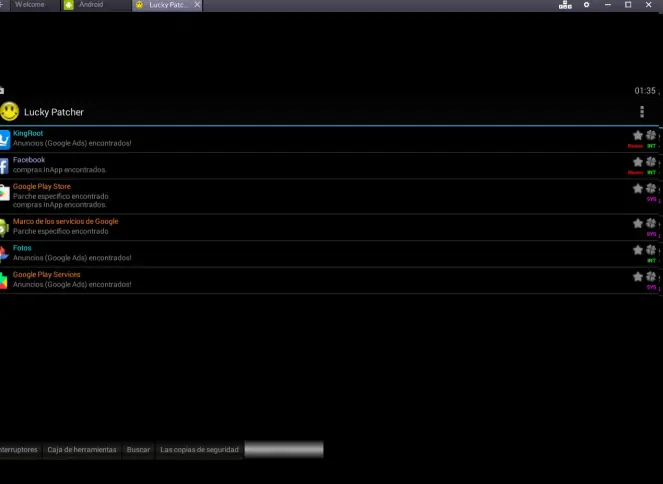Image resolution: width=663 pixels, height=484 pixels.
Task: Open the three-dot overflow menu
Action: tap(642, 112)
